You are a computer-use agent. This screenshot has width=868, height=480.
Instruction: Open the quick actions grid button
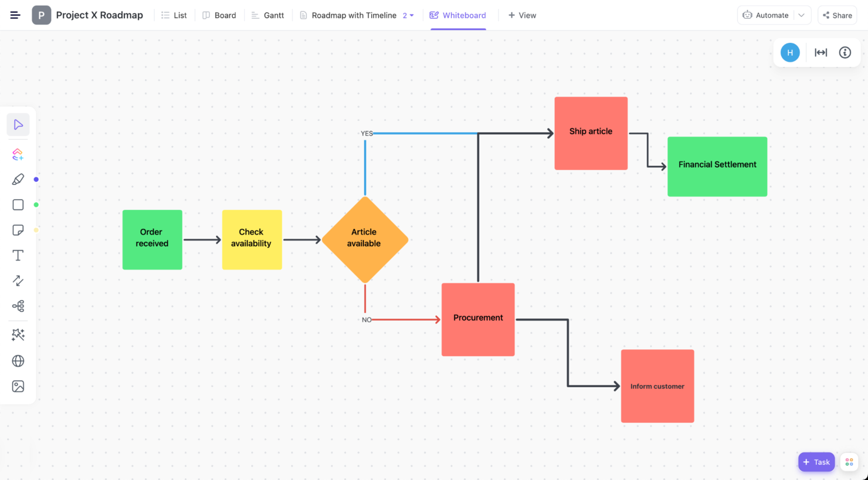click(x=849, y=462)
